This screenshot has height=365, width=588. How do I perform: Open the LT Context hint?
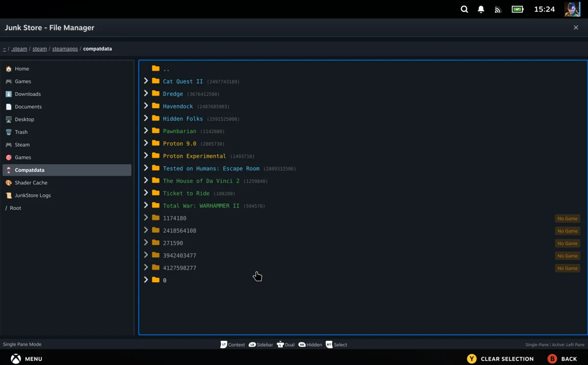(x=232, y=344)
